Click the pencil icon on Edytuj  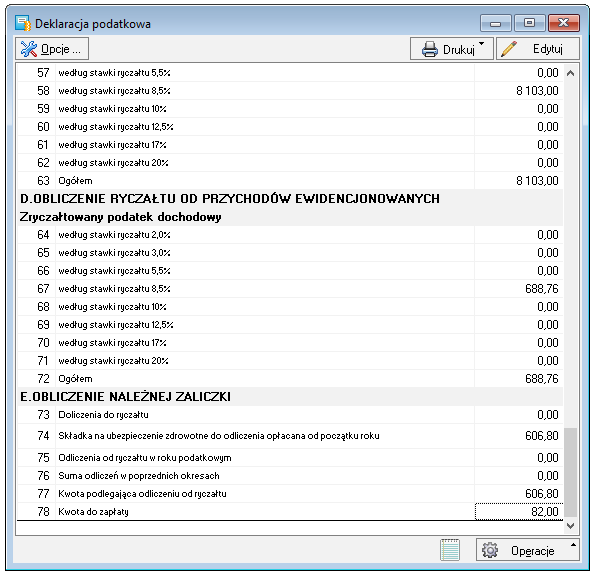(509, 49)
